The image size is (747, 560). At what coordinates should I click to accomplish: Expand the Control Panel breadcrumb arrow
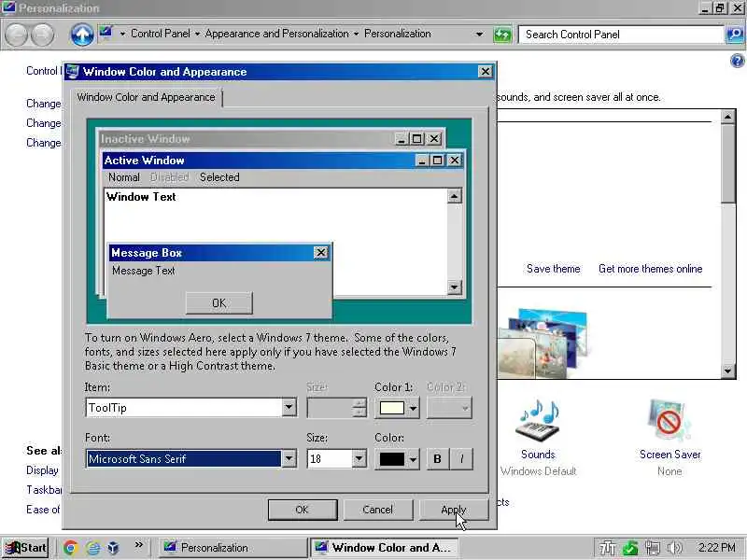click(197, 35)
